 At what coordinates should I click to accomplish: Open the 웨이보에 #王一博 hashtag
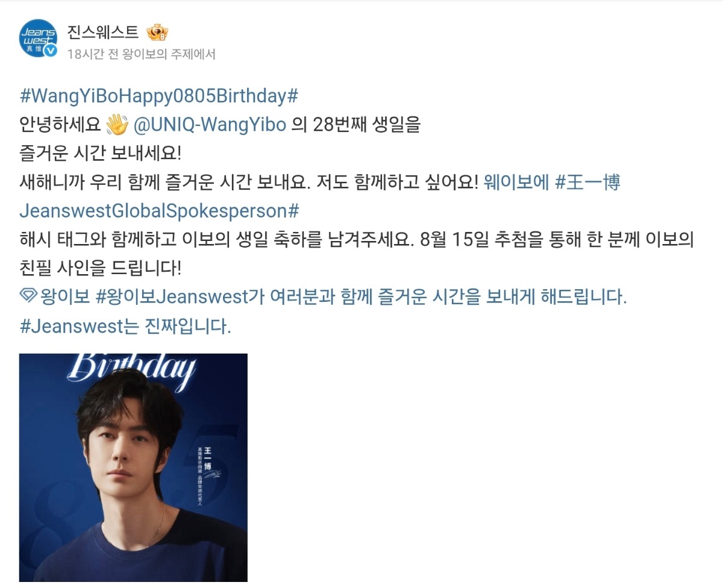[551, 183]
